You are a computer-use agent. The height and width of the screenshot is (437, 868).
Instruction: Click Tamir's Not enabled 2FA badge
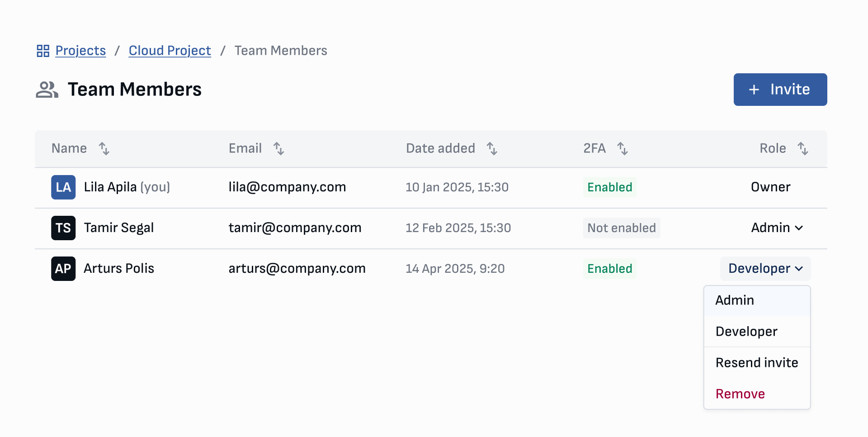[x=622, y=228]
